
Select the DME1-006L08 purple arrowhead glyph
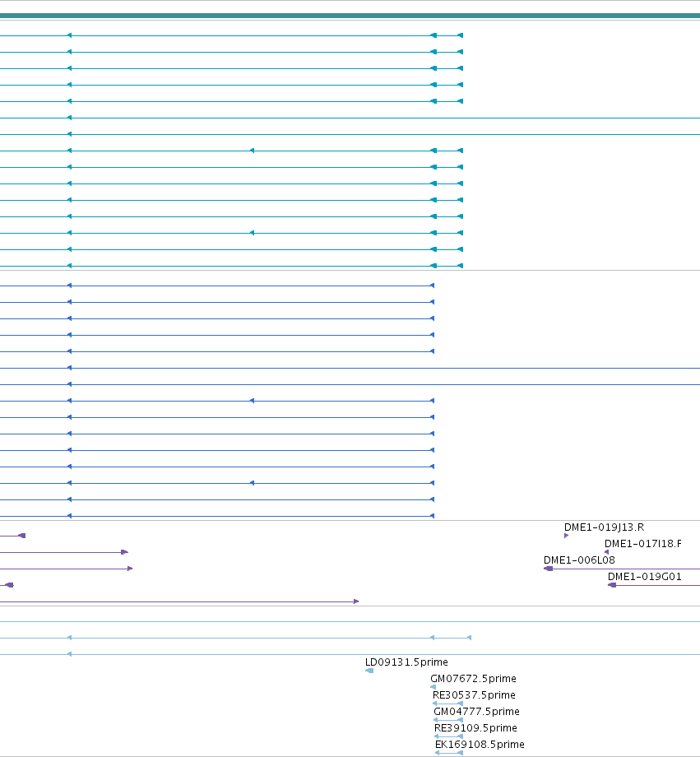(549, 569)
